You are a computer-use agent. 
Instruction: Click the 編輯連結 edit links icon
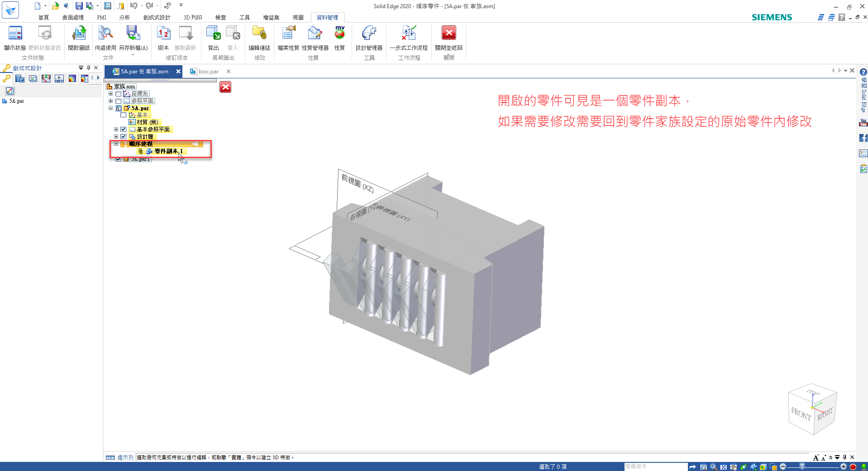point(259,33)
